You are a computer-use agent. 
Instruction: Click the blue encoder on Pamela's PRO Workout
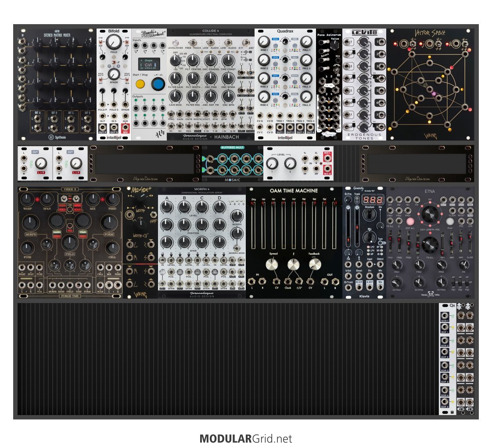(x=158, y=84)
